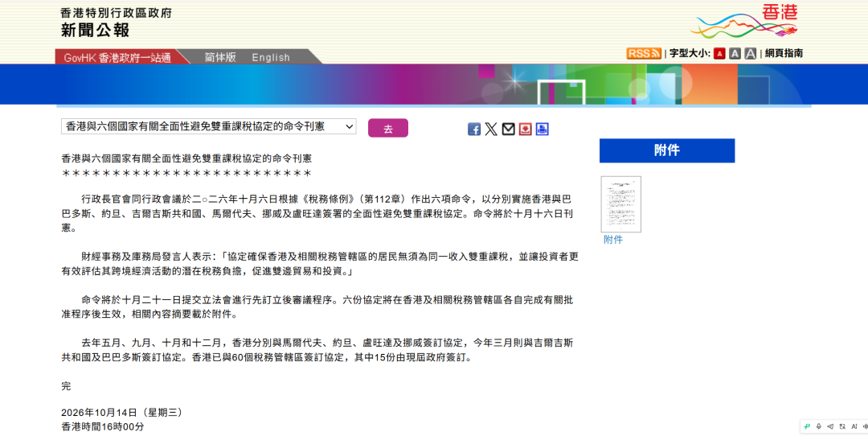Click the 附件 link under thumbnail
The width and height of the screenshot is (868, 436).
[x=612, y=240]
